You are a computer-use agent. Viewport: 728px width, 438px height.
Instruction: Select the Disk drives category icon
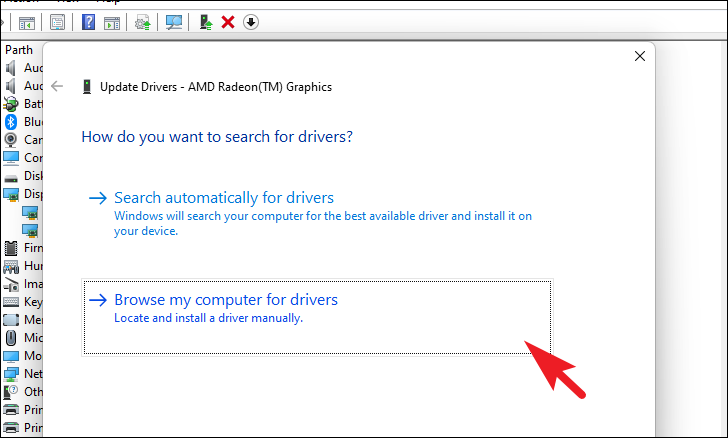click(x=11, y=177)
